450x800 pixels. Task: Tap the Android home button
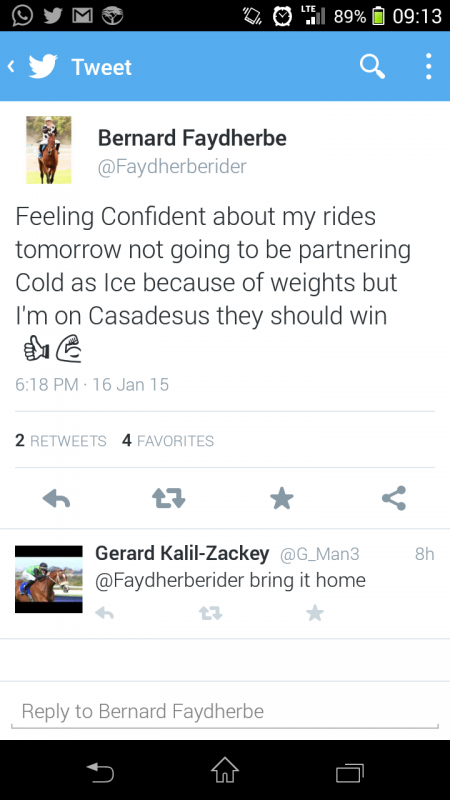pos(225,770)
